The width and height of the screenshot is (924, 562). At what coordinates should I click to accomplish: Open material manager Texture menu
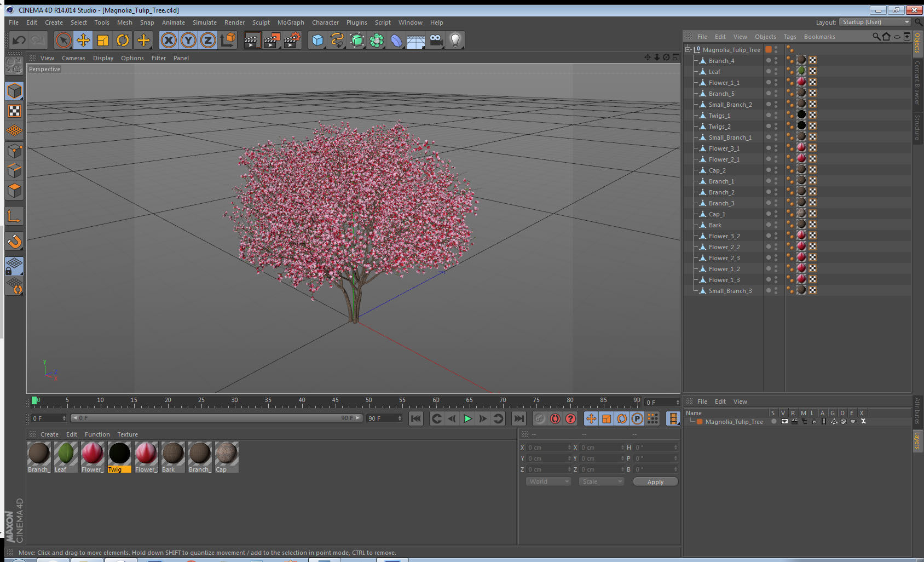click(x=128, y=434)
